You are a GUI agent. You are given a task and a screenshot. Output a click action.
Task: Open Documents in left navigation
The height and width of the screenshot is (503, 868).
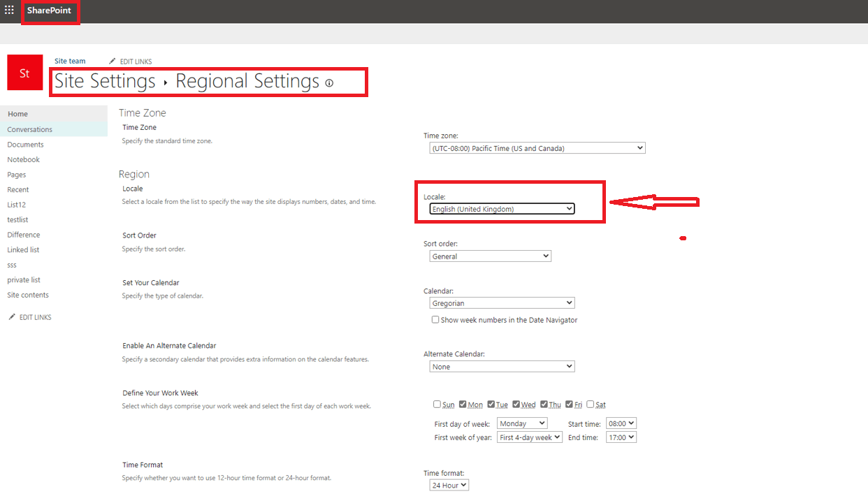click(25, 145)
